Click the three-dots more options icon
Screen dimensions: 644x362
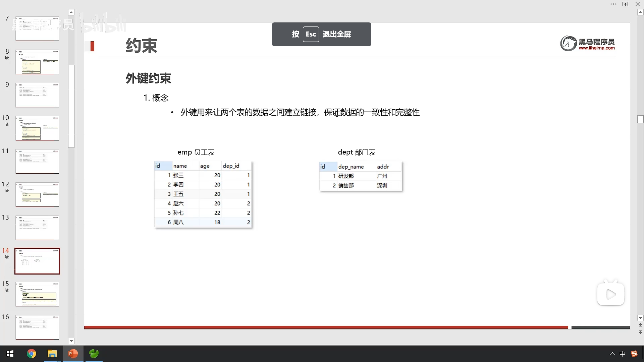(613, 4)
